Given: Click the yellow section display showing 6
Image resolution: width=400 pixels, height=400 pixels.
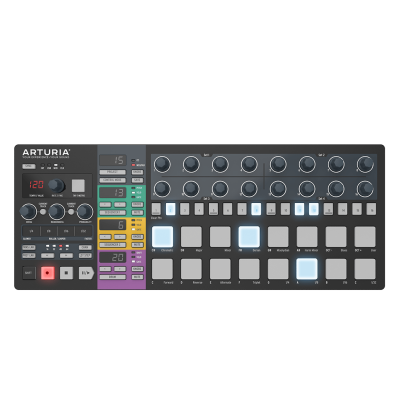Looking at the screenshot, I should click(x=113, y=225).
